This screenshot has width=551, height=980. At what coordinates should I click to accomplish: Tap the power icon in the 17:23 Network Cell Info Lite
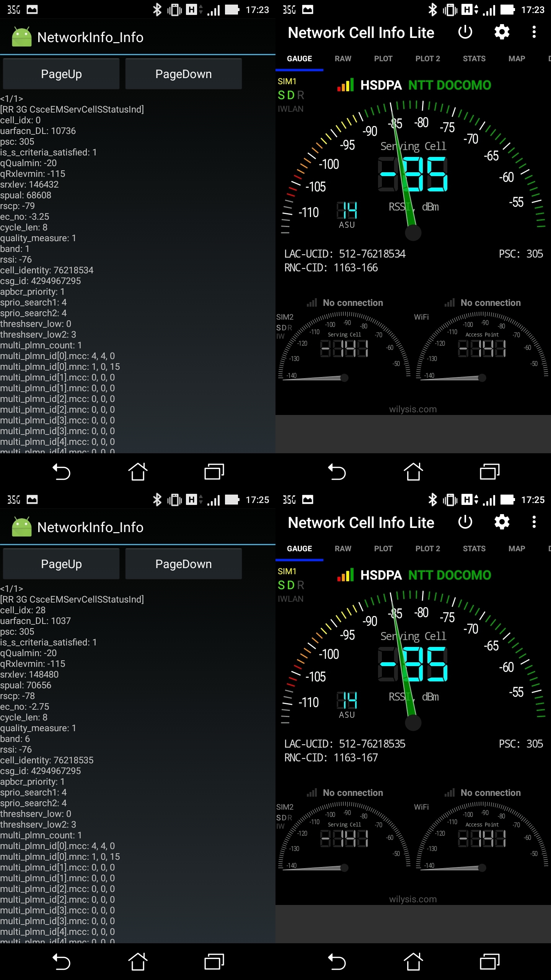point(465,33)
